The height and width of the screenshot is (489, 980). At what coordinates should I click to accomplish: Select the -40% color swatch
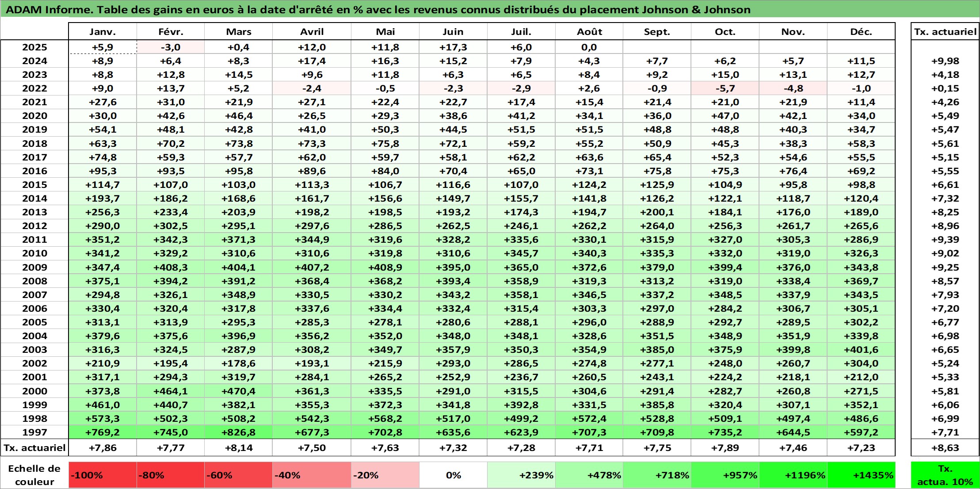coord(312,475)
